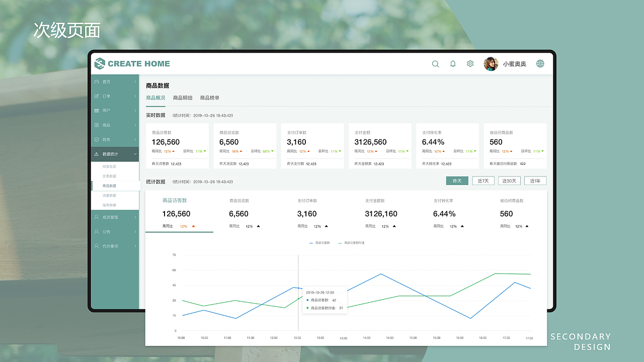This screenshot has width=644, height=362.
Task: Click the 订单 edit icon
Action: (x=97, y=96)
